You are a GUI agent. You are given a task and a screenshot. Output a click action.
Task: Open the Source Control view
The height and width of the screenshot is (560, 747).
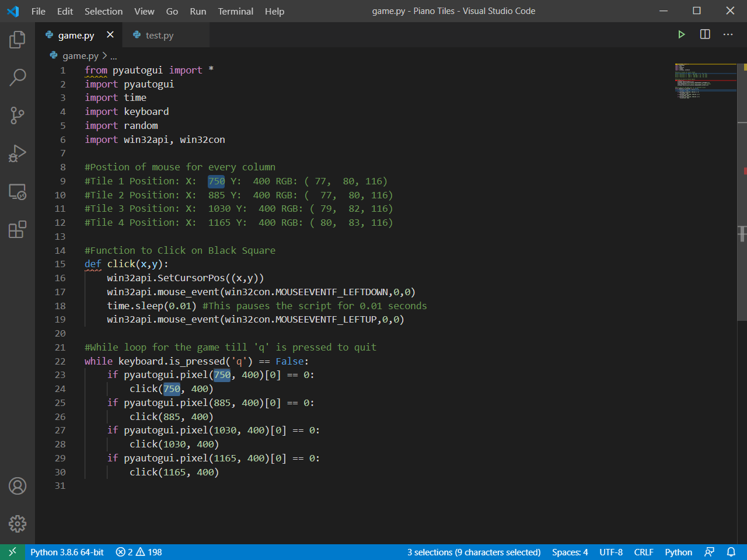click(x=17, y=116)
